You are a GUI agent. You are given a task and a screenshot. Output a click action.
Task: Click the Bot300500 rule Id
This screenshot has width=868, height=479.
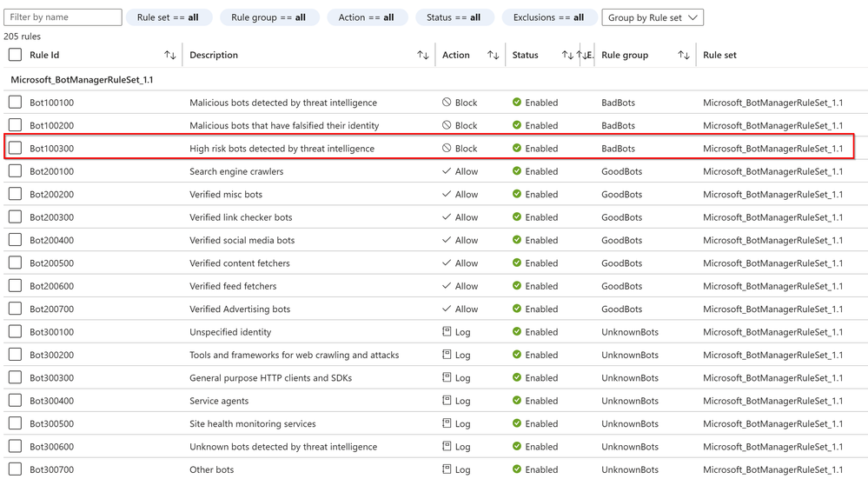pos(51,423)
